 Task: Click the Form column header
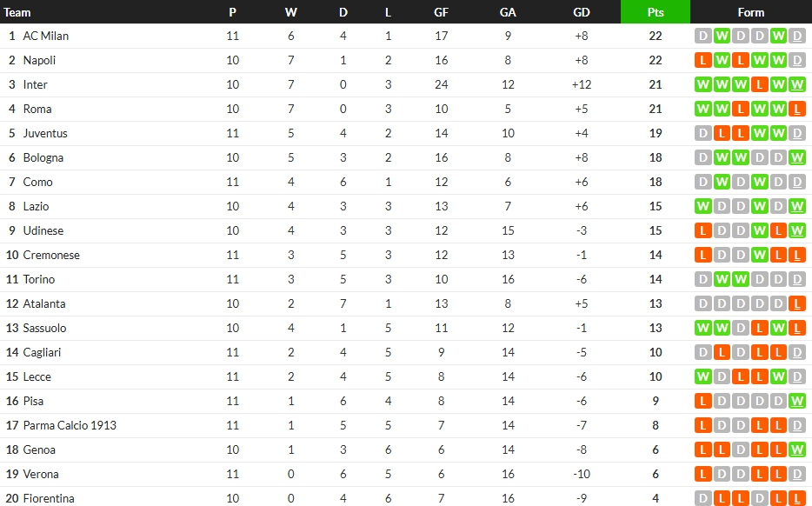click(x=750, y=12)
